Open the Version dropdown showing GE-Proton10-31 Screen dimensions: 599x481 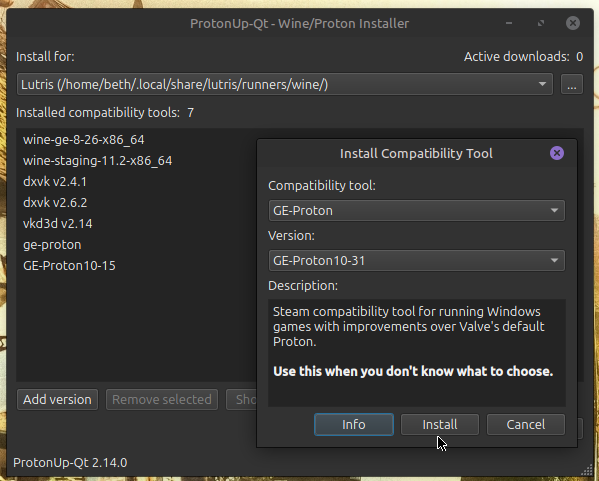tap(416, 261)
